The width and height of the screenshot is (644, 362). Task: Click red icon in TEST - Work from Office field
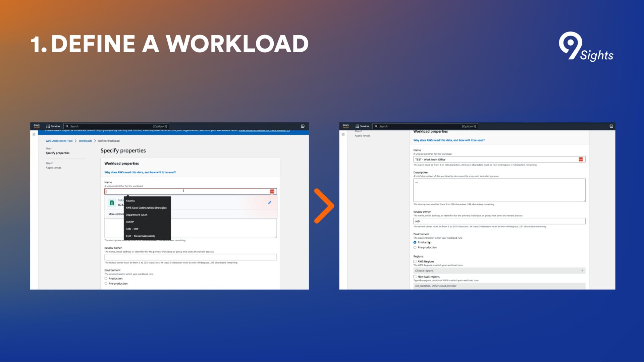581,160
